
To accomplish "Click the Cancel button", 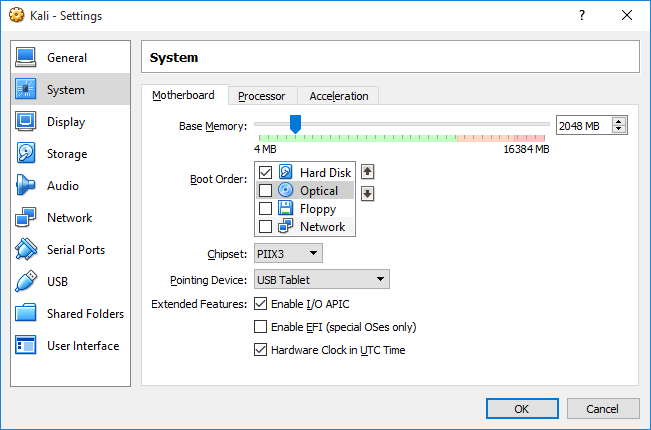I will click(x=602, y=409).
